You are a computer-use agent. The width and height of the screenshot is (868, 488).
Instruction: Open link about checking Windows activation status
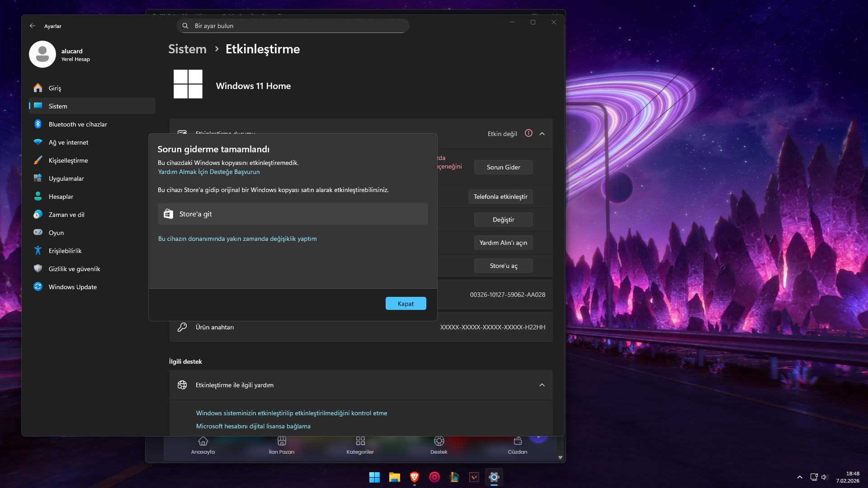click(292, 413)
